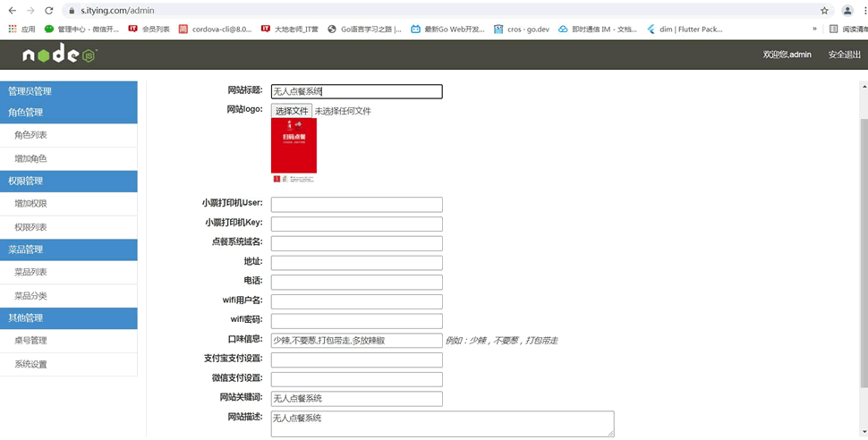Click the address bar URL

click(117, 11)
